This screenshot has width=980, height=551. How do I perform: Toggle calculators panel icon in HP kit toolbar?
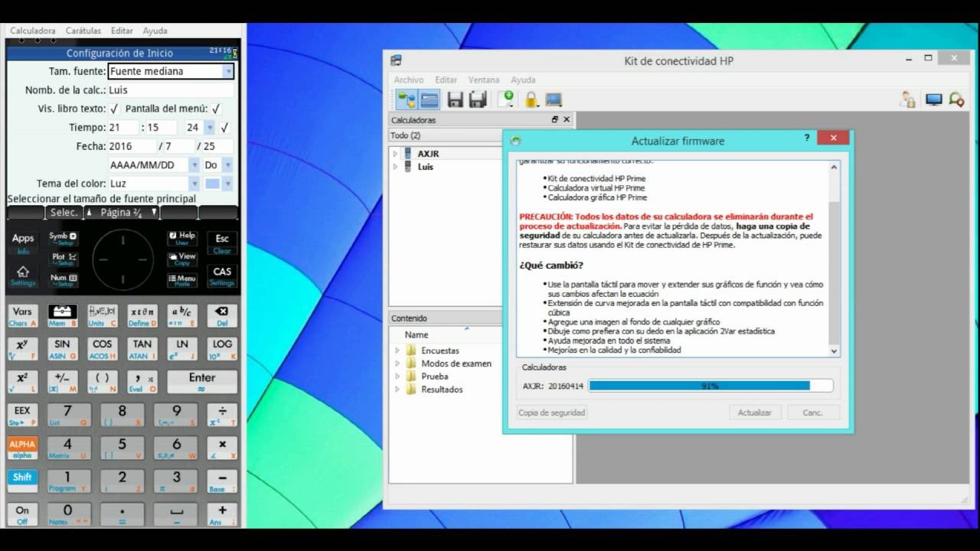point(406,99)
